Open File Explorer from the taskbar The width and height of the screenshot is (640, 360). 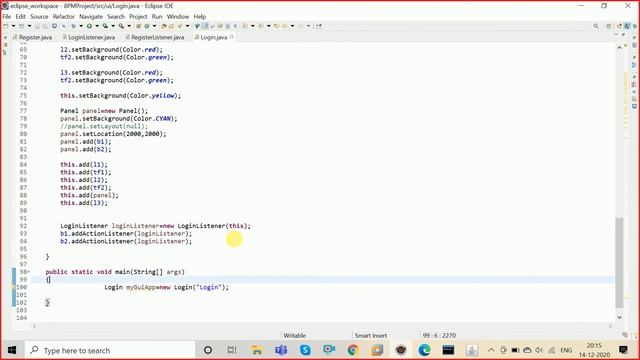coord(257,350)
